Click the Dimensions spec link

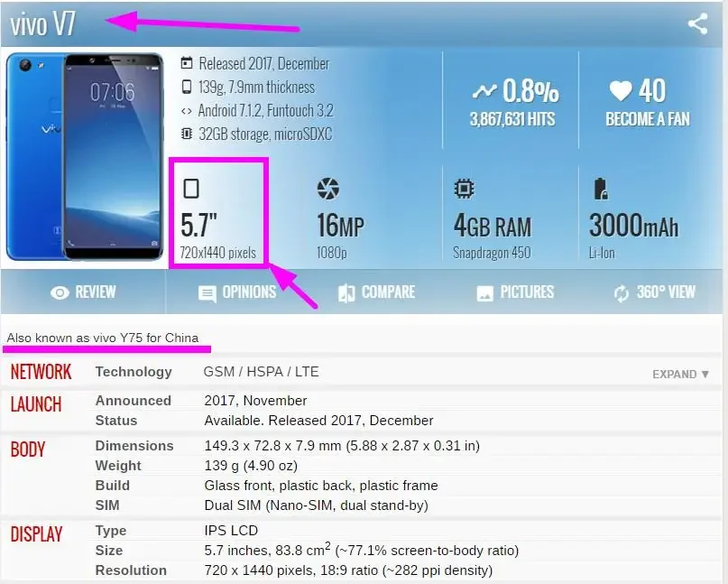[134, 446]
